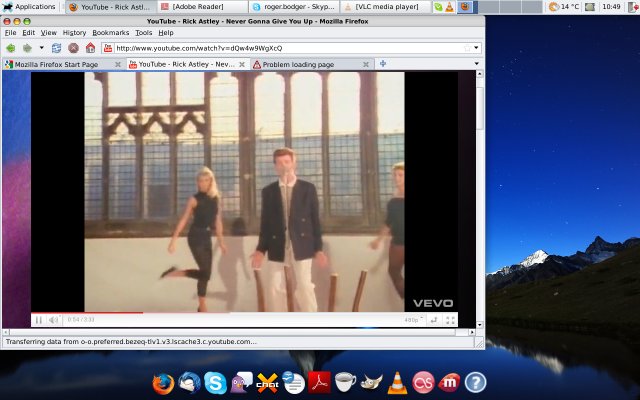
Task: Open the 480p quality selector
Action: point(413,320)
